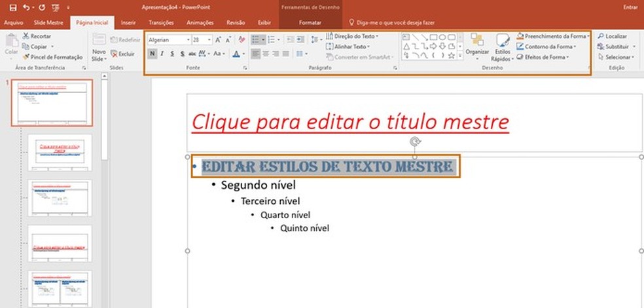This screenshot has height=308, width=644.
Task: Align text to the right
Action: point(276,54)
